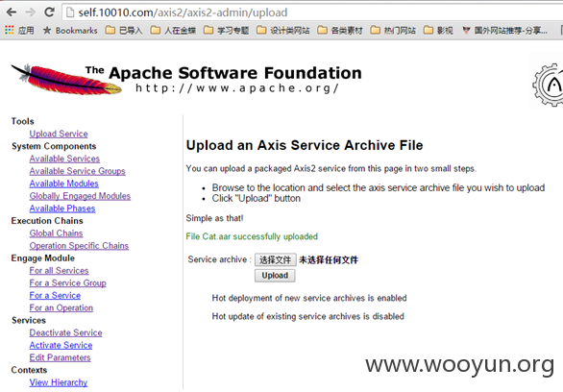Open Activate Service link
The width and height of the screenshot is (563, 392).
pos(61,345)
